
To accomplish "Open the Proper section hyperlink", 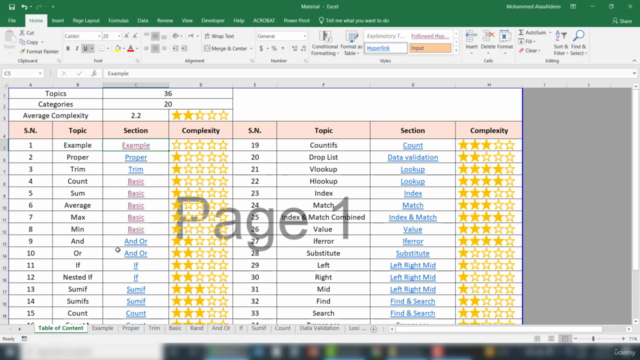I will 136,157.
